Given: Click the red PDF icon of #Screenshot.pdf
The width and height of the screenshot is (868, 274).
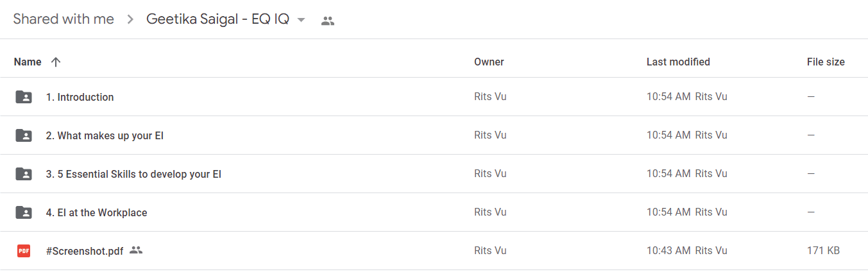Looking at the screenshot, I should point(24,251).
